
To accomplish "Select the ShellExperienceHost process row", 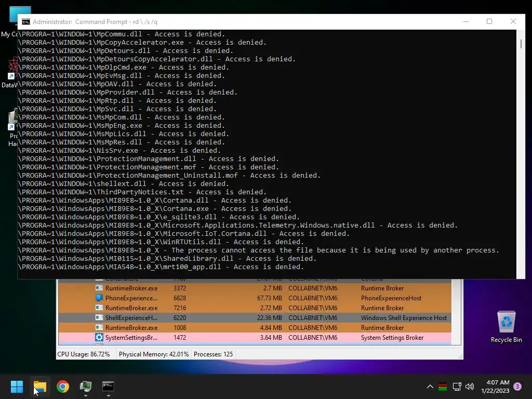I will pyautogui.click(x=255, y=317).
